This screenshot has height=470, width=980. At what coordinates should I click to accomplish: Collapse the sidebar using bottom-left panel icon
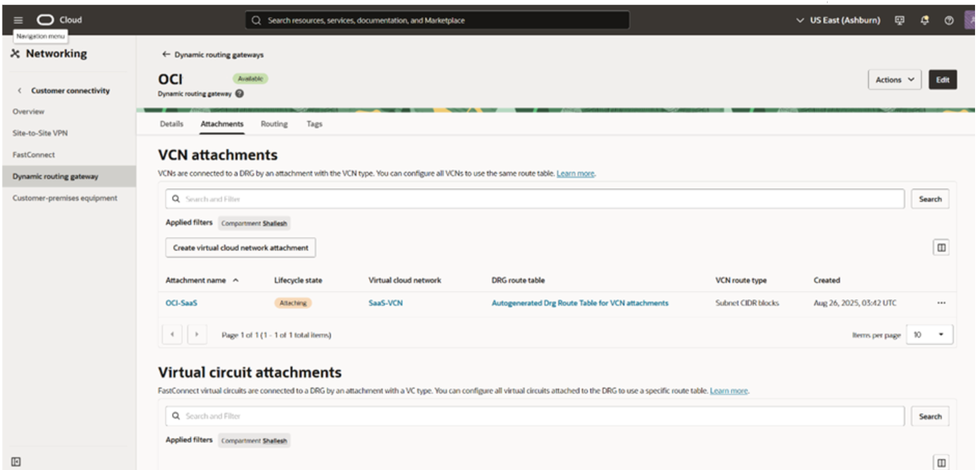coord(16,461)
